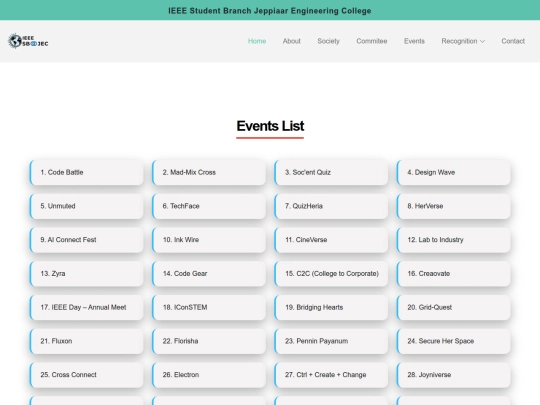Select the '1. Code Battle' event card

tap(86, 172)
